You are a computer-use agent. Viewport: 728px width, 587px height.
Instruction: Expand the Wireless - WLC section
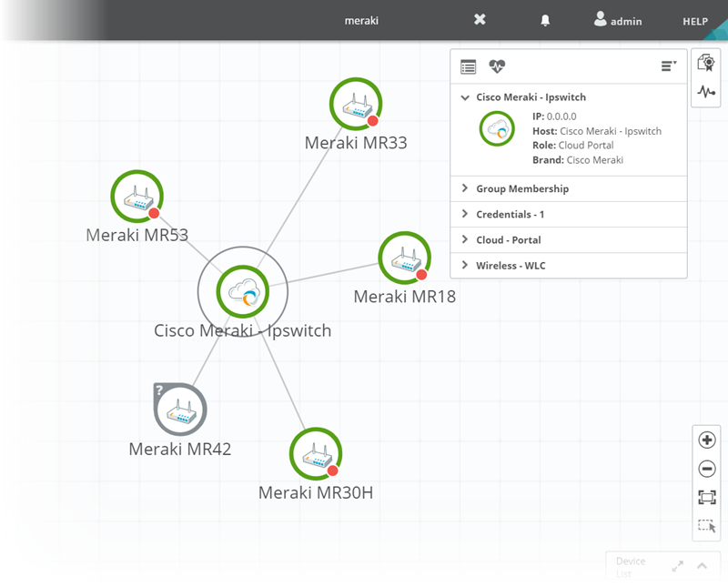[511, 265]
